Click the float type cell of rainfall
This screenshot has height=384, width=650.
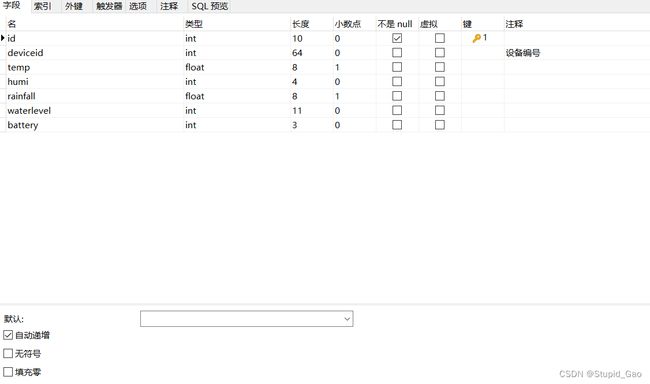[237, 96]
